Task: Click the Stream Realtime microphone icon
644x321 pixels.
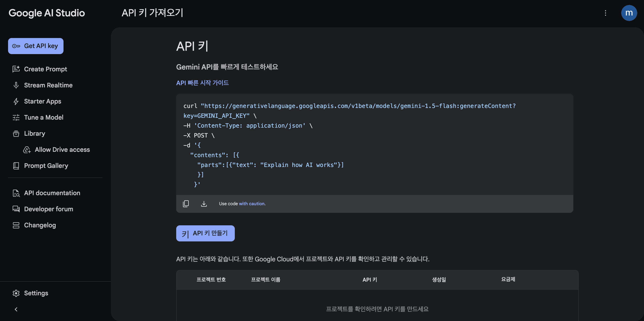Action: pyautogui.click(x=16, y=85)
